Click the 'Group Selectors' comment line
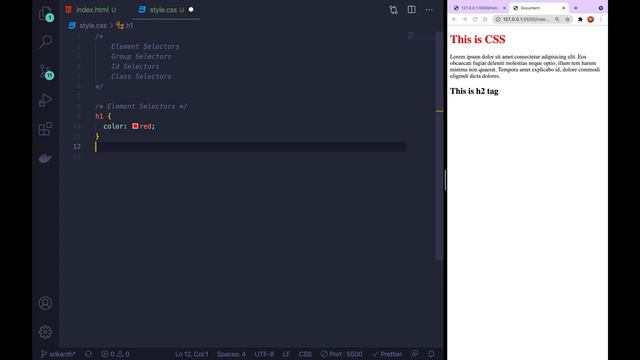Screen dimensions: 640x360 pos(141,56)
